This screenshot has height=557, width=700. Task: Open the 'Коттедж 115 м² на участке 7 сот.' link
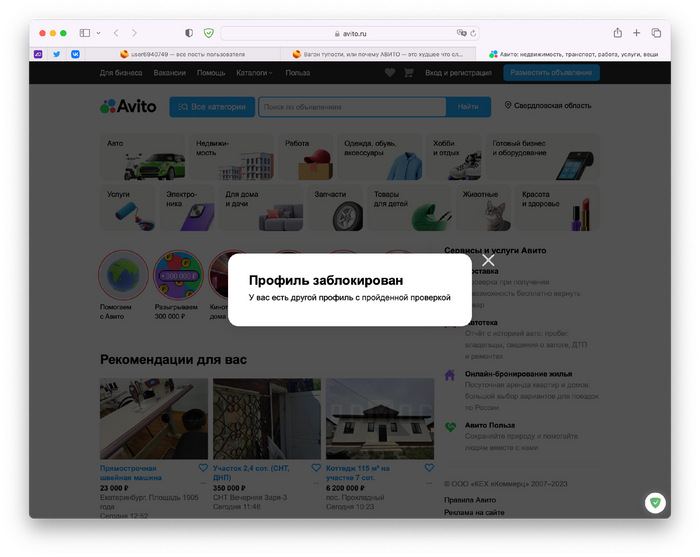[358, 473]
